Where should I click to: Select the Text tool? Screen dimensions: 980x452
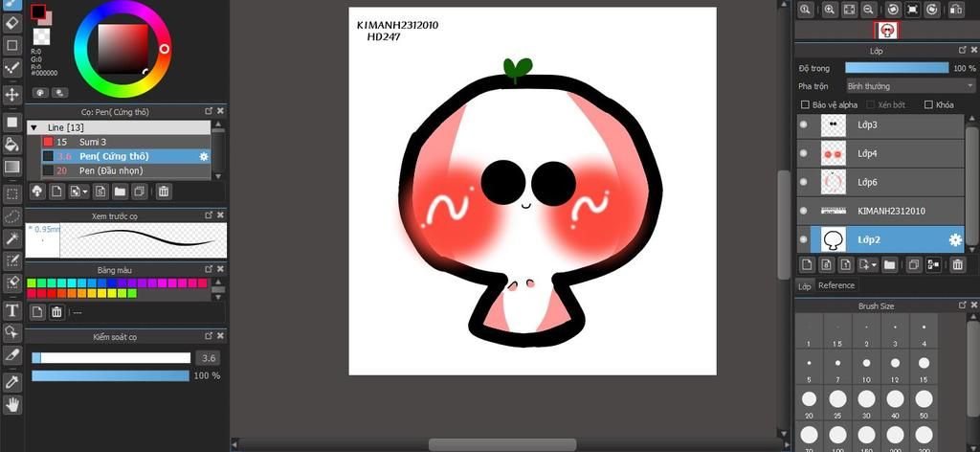coord(11,310)
